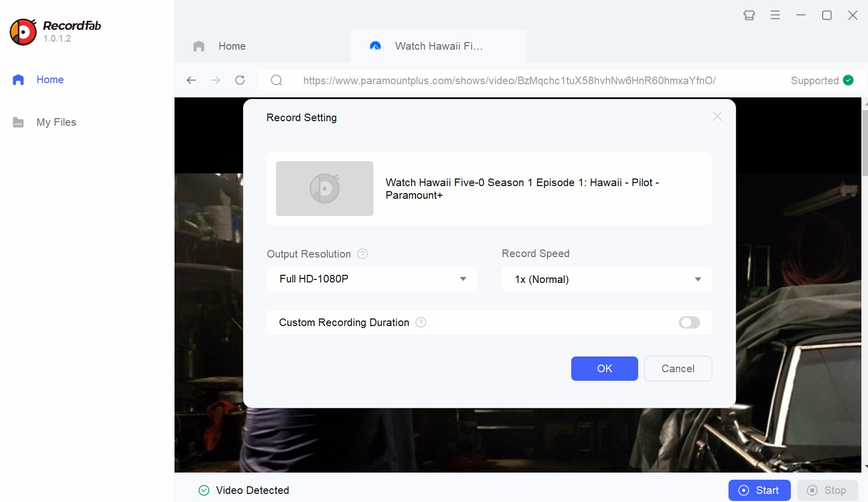Image resolution: width=868 pixels, height=502 pixels.
Task: Click the Record Speed label
Action: 536,254
